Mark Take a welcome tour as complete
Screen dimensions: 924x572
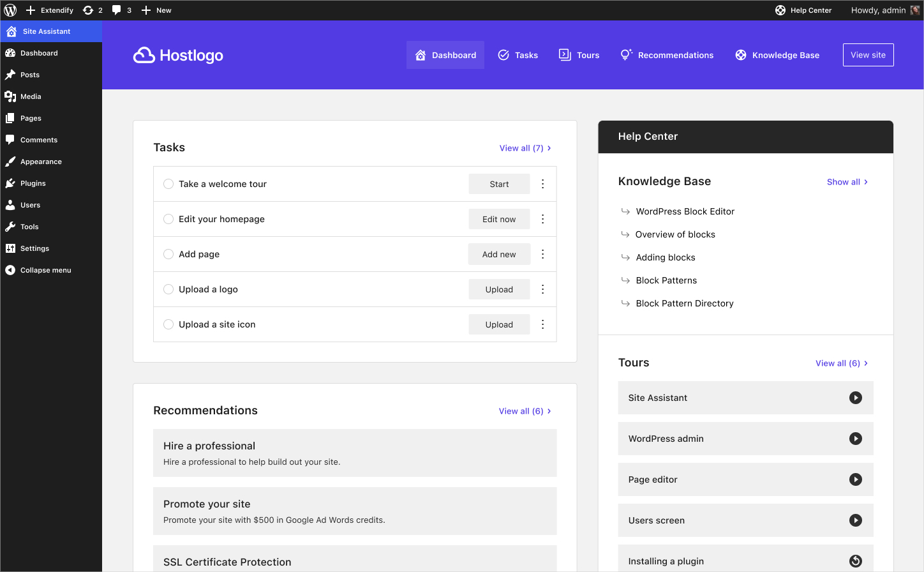coord(168,184)
